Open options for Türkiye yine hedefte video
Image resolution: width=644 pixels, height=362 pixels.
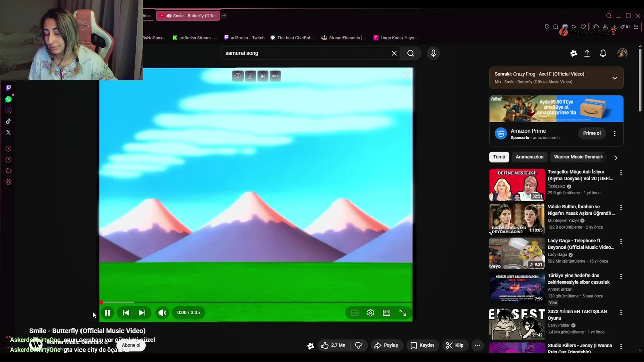tap(621, 276)
